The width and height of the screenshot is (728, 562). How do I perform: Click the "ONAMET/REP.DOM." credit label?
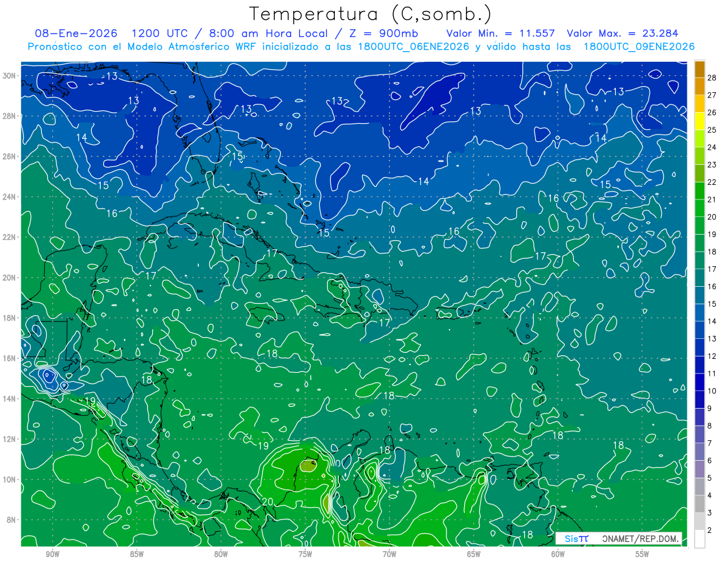point(639,538)
